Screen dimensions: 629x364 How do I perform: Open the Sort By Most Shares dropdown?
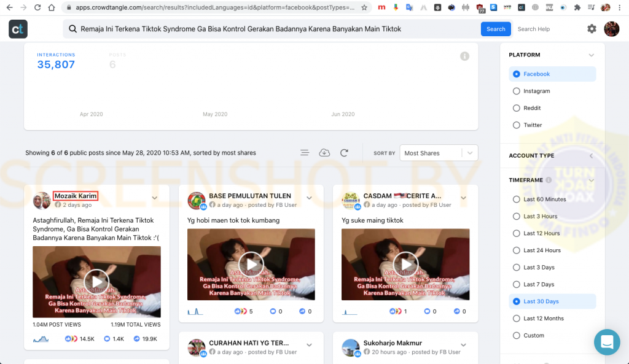[439, 153]
